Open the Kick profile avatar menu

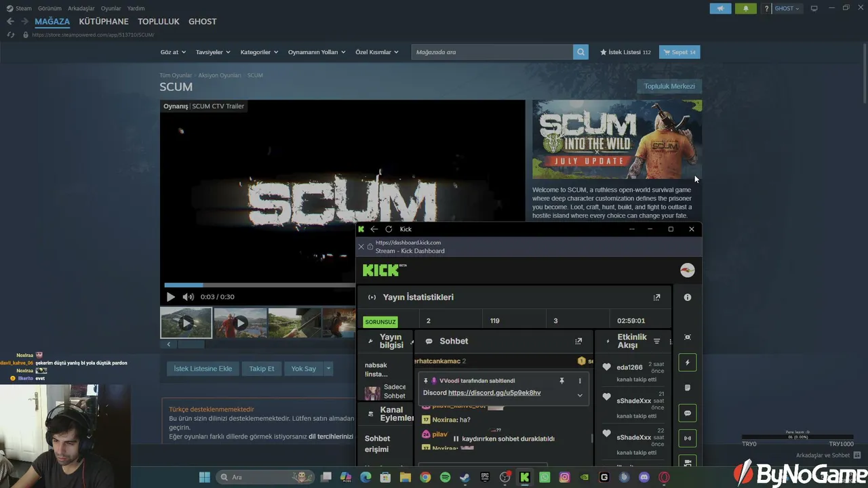(x=687, y=270)
